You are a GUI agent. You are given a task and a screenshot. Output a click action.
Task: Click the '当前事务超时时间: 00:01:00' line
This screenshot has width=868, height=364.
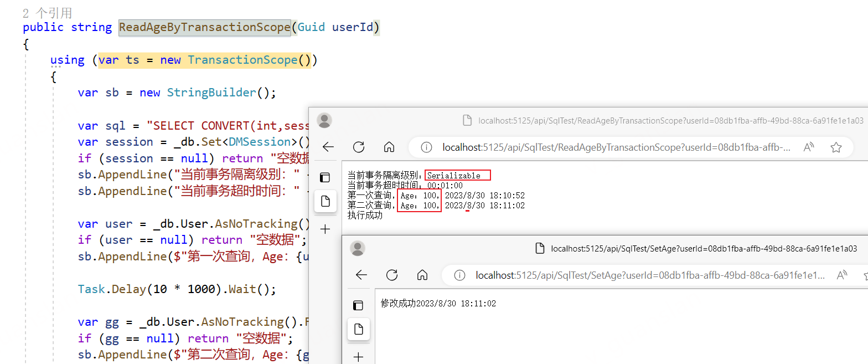[x=405, y=186]
